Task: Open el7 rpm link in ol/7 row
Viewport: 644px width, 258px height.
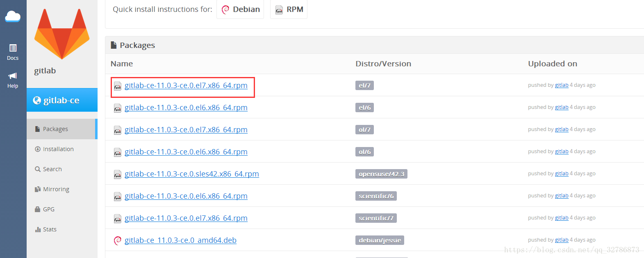Action: 186,129
